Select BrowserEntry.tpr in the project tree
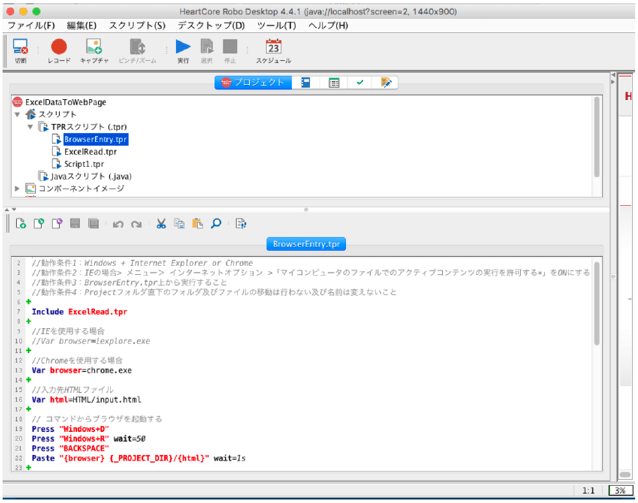Image resolution: width=638 pixels, height=503 pixels. (96, 140)
